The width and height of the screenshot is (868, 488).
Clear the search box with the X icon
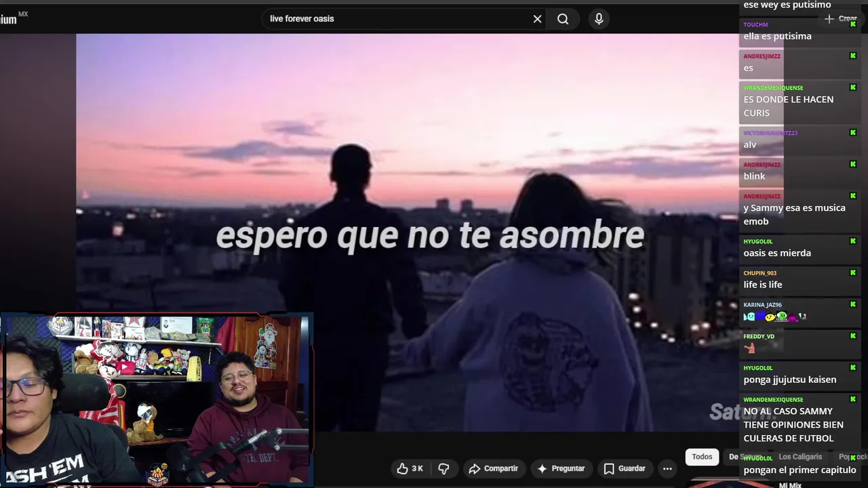click(x=537, y=19)
